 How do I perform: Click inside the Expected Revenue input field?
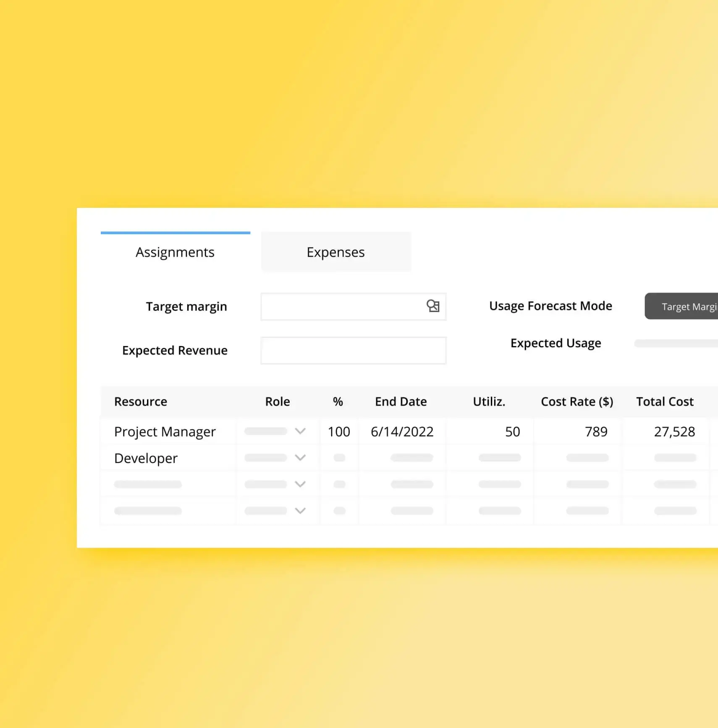353,350
